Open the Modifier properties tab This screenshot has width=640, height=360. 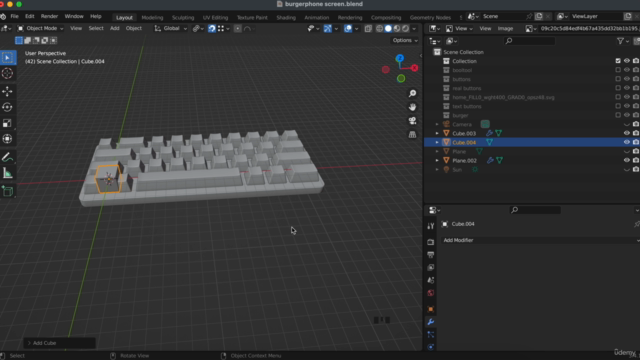(431, 322)
